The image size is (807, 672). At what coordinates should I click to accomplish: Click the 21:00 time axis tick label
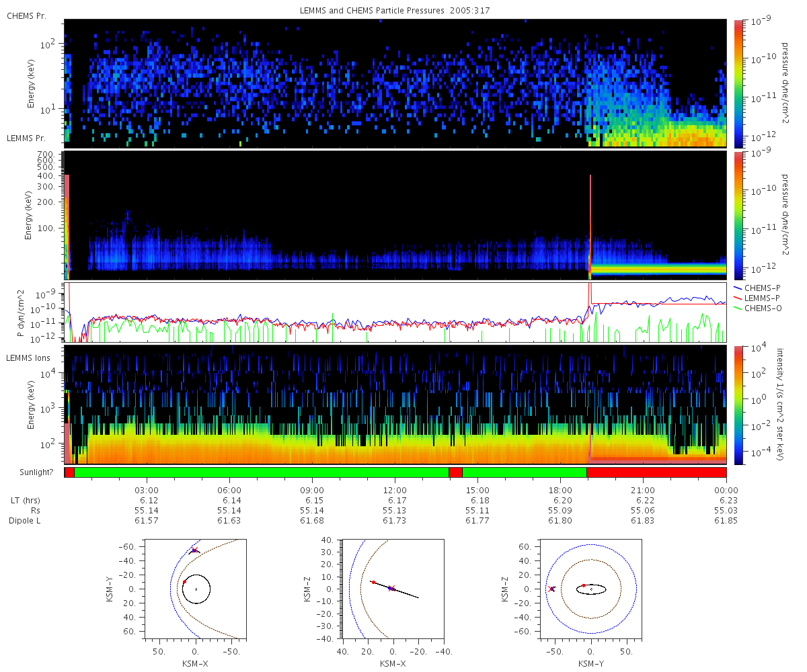644,491
